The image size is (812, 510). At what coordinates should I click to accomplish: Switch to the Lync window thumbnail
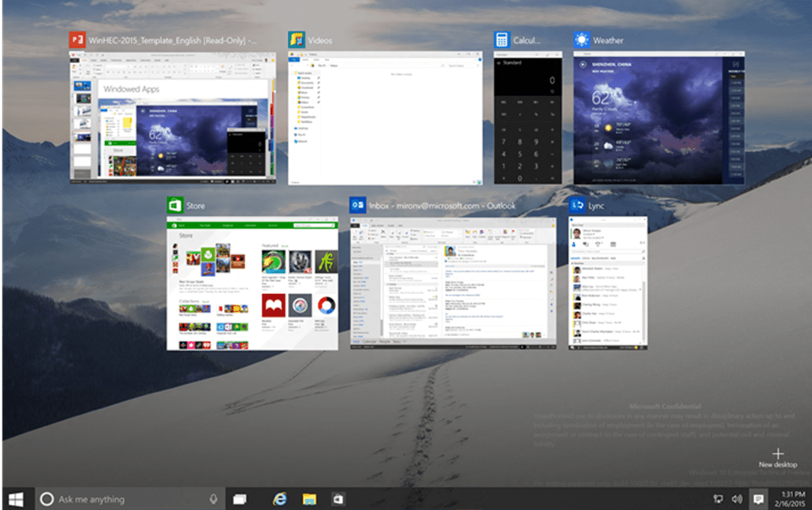point(607,283)
